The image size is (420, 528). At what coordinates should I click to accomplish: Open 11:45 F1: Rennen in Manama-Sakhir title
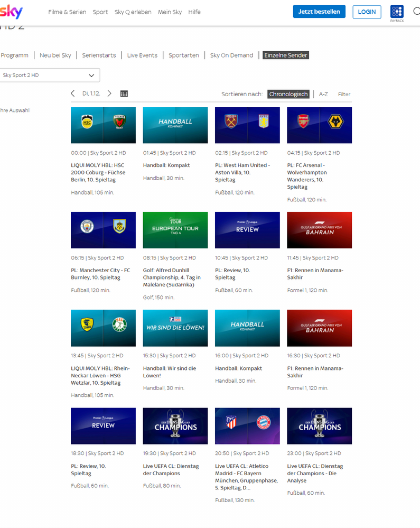click(315, 274)
